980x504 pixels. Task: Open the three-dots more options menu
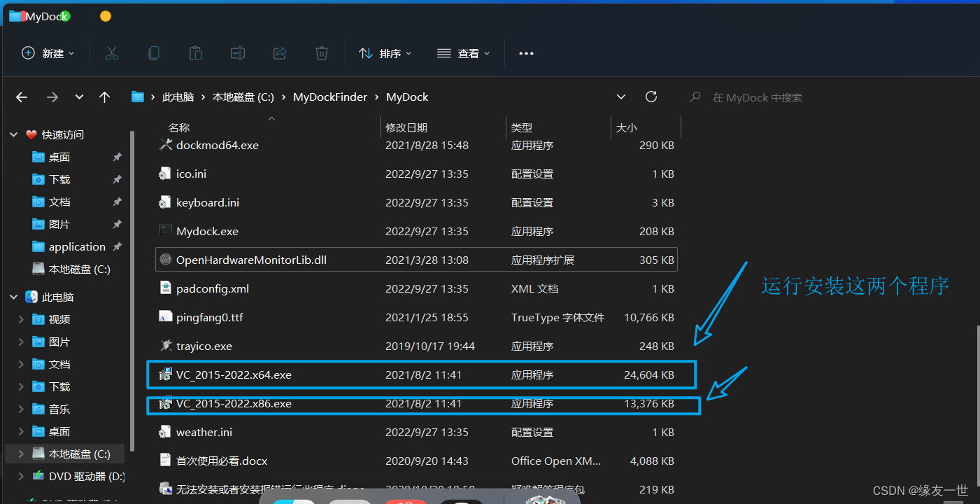(526, 53)
